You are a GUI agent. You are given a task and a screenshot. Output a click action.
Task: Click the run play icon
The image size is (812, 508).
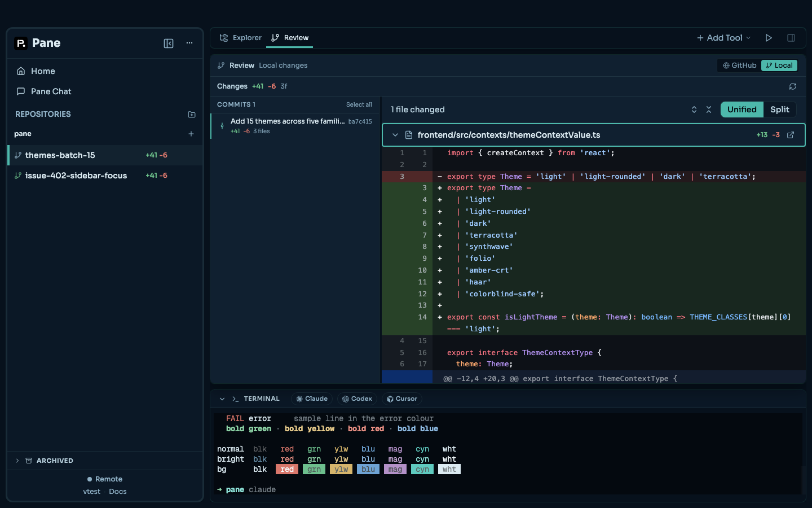[769, 38]
